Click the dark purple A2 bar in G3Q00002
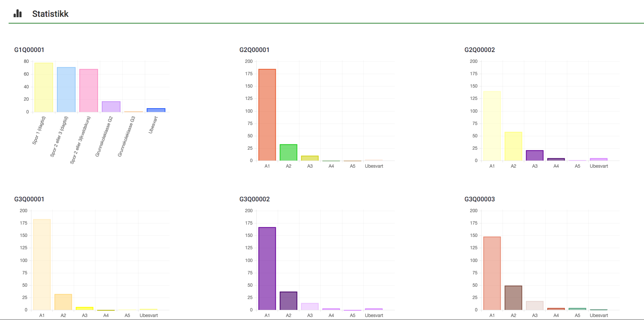This screenshot has height=320, width=644. [289, 301]
